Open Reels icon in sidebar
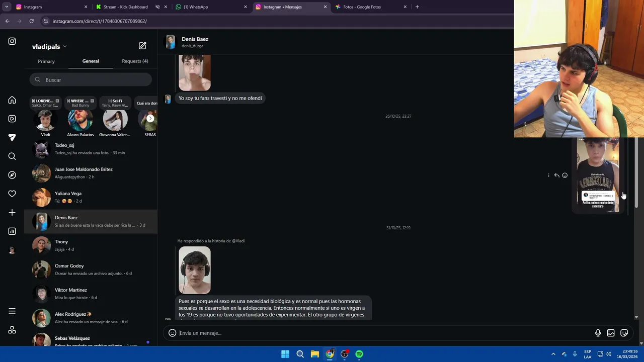644x362 pixels. pyautogui.click(x=12, y=119)
